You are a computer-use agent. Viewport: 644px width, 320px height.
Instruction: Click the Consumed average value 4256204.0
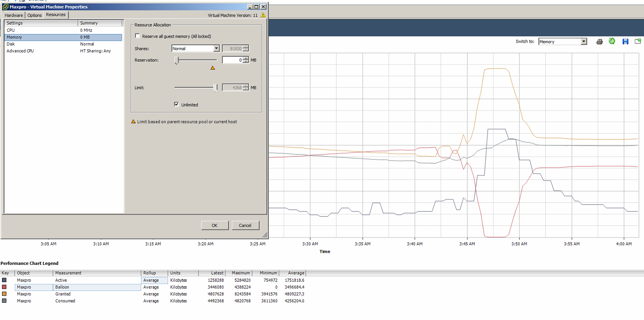pyautogui.click(x=295, y=301)
